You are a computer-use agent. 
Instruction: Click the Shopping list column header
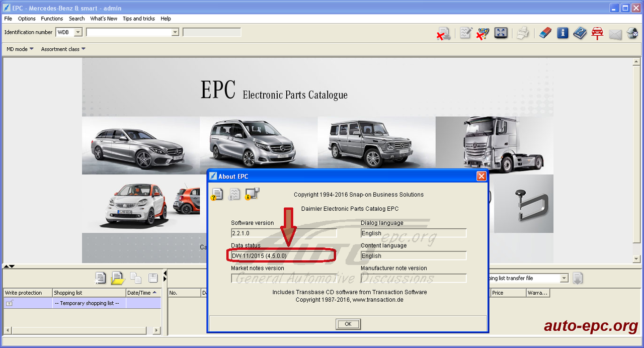(x=89, y=293)
